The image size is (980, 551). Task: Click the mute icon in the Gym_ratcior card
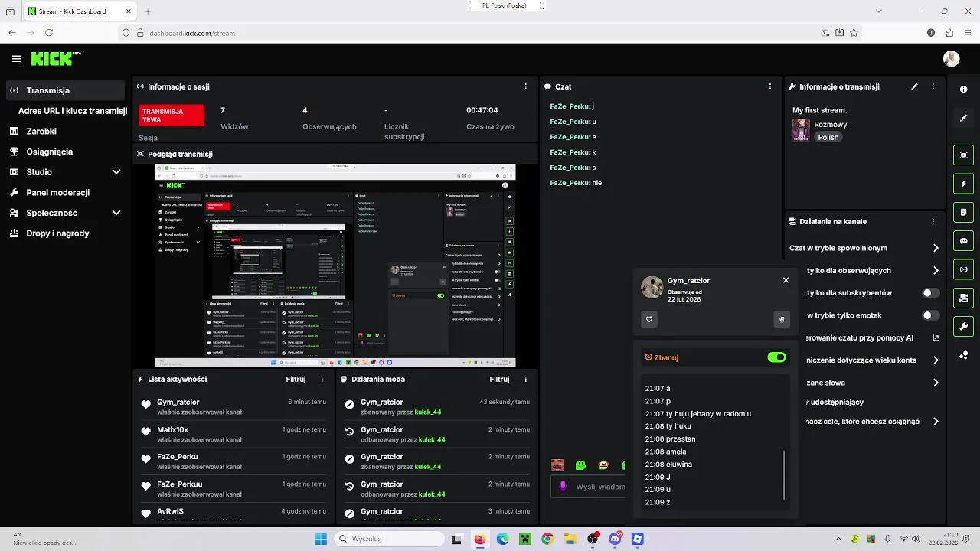(782, 320)
